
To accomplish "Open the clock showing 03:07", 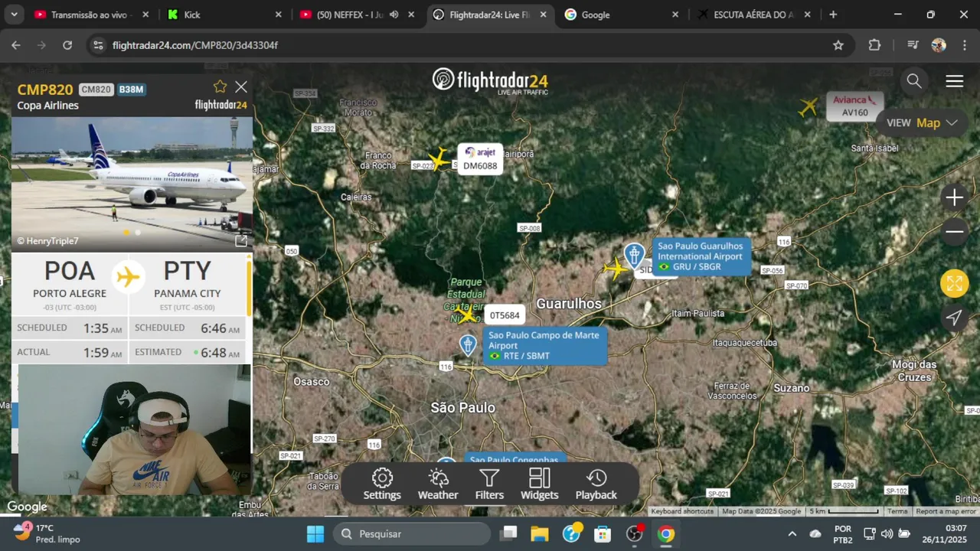I will [945, 533].
